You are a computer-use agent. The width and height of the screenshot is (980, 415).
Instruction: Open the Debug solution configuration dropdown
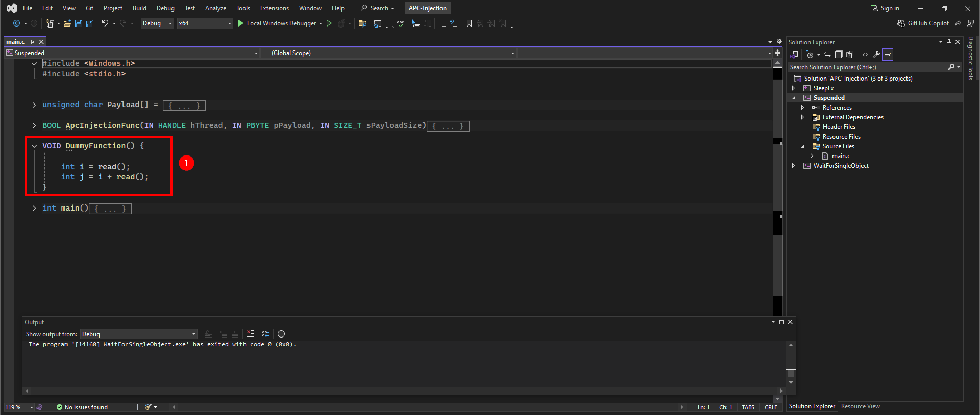click(157, 23)
